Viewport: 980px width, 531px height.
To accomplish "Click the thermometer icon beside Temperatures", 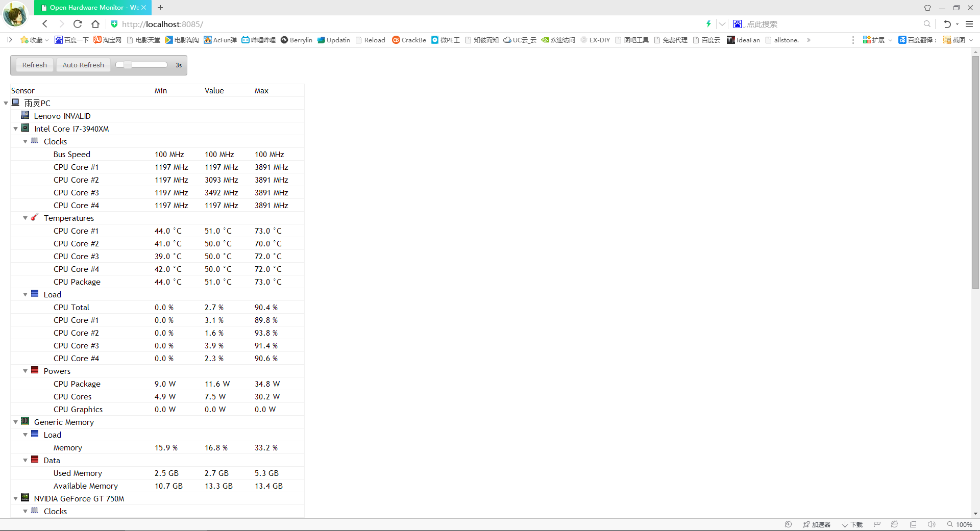I will (35, 217).
